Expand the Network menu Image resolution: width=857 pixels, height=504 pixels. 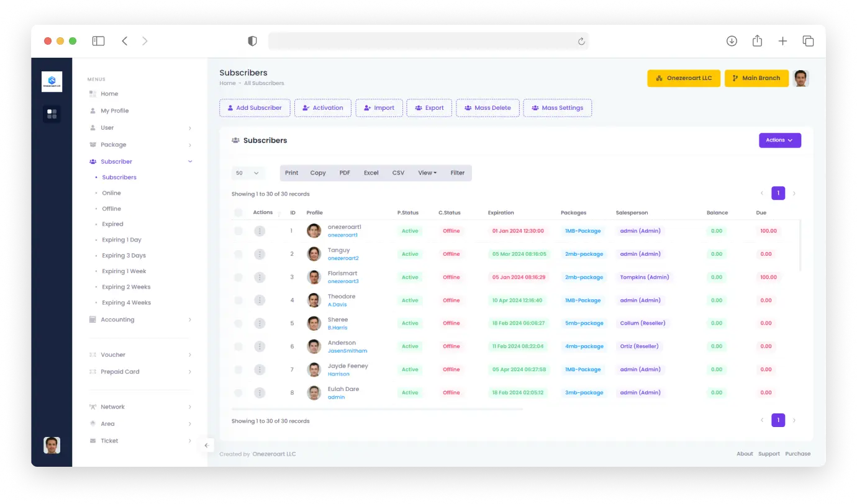[x=140, y=407]
